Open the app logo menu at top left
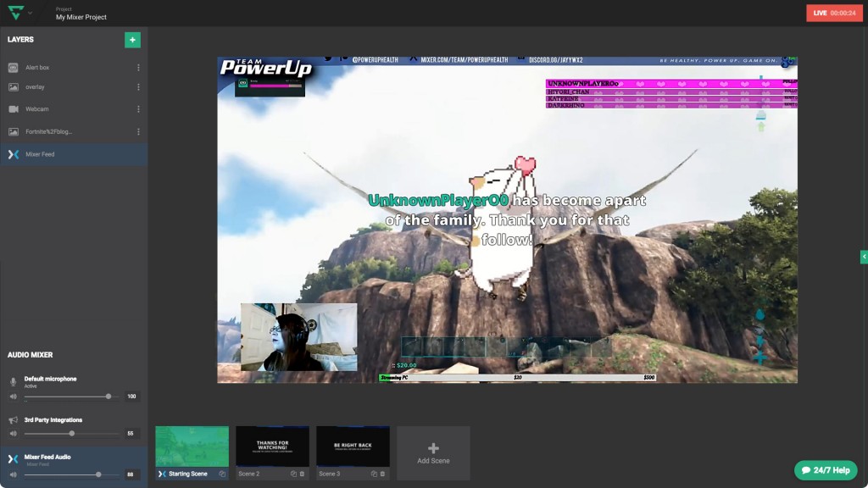Screen dimensions: 868x488 pyautogui.click(x=20, y=12)
